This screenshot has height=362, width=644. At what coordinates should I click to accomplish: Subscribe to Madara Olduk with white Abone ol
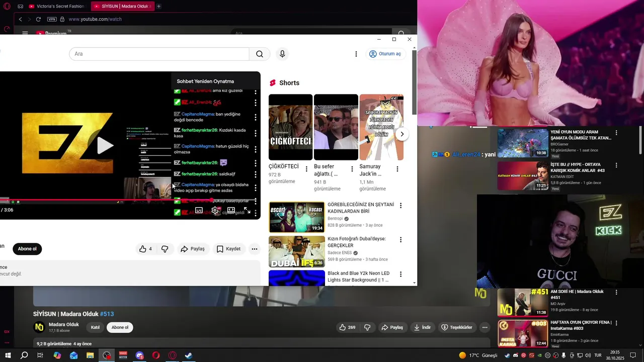tap(120, 327)
